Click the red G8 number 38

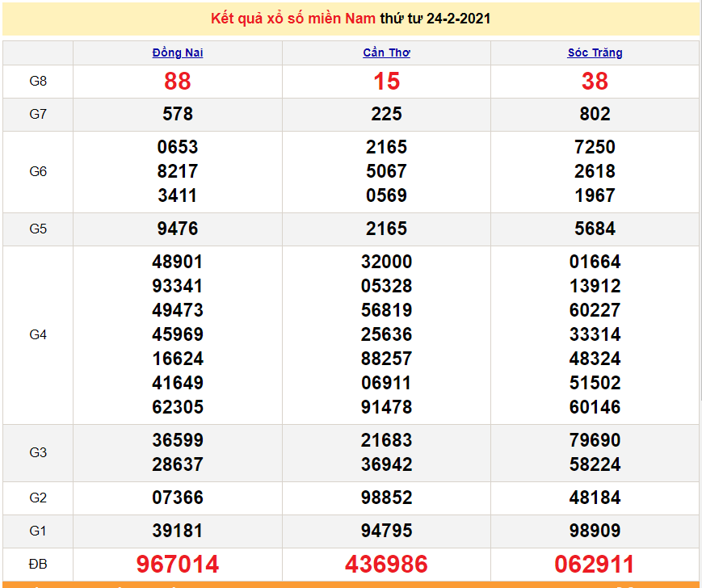(595, 82)
